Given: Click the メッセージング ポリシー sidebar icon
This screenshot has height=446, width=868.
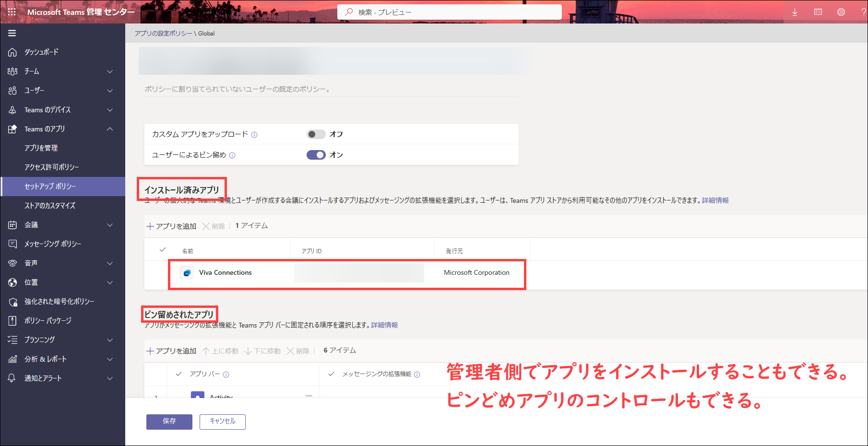Looking at the screenshot, I should click(x=12, y=244).
